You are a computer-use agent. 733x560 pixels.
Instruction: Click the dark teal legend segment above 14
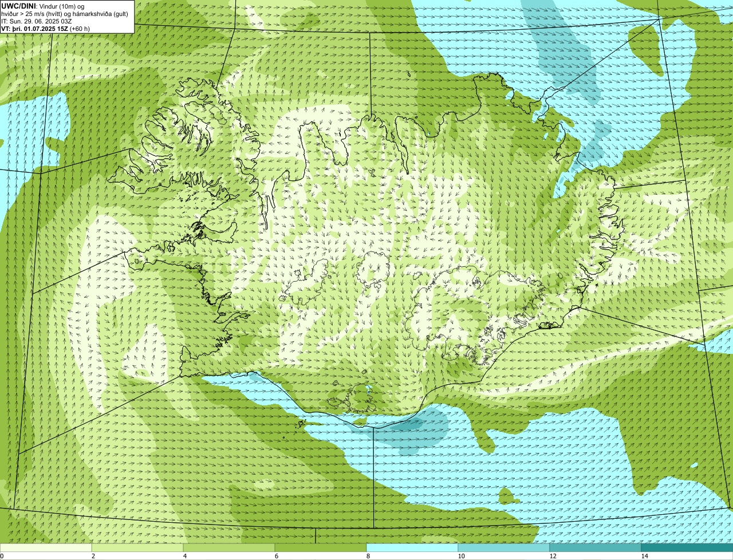[x=687, y=547]
